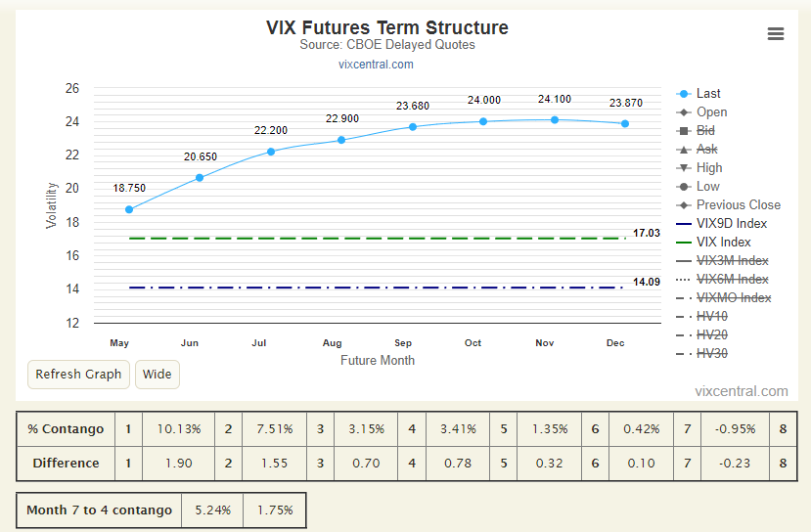This screenshot has height=532, width=811.
Task: Click the High down-triangle legend marker
Action: click(x=683, y=168)
